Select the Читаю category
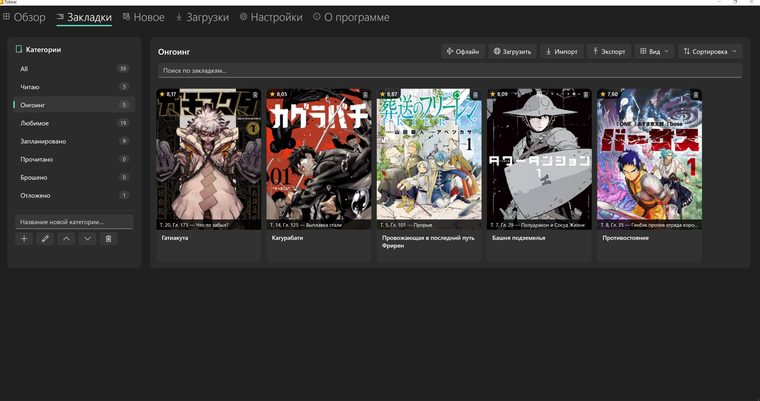Image resolution: width=760 pixels, height=401 pixels. [74, 87]
